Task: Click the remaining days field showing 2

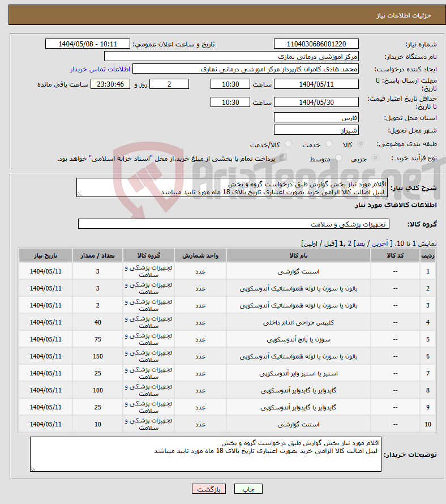Action: coord(169,84)
